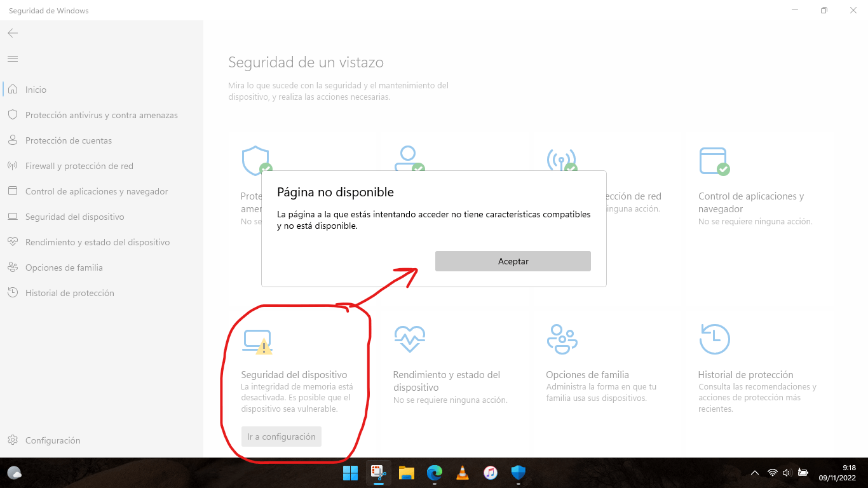Open Opciones de familia in sidebar
This screenshot has width=868, height=488.
coord(102,268)
